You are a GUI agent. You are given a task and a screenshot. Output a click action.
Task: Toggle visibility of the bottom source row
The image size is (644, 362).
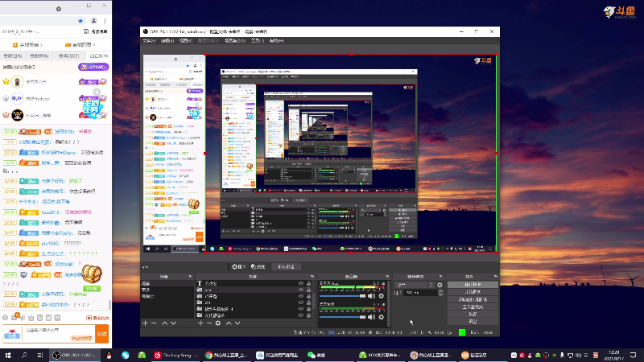tap(300, 315)
